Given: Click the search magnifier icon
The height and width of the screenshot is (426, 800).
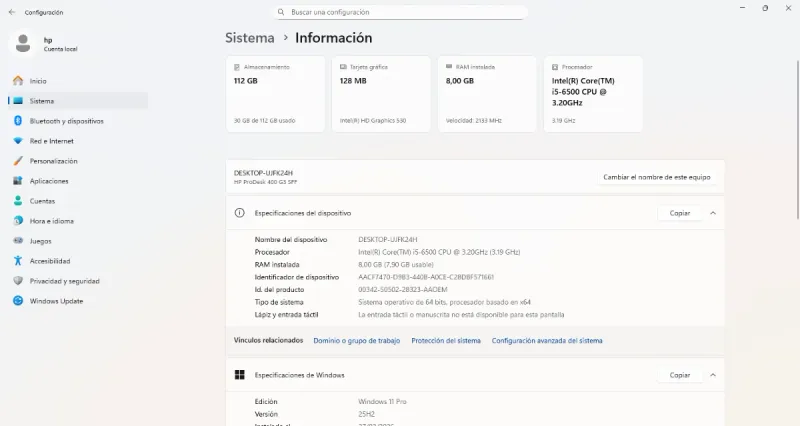Looking at the screenshot, I should coord(281,12).
